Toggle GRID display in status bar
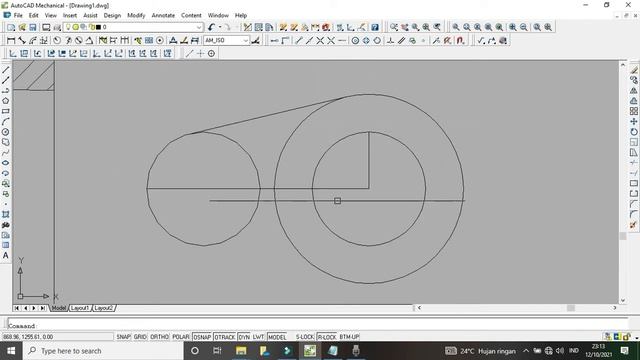This screenshot has height=360, width=640. 140,337
